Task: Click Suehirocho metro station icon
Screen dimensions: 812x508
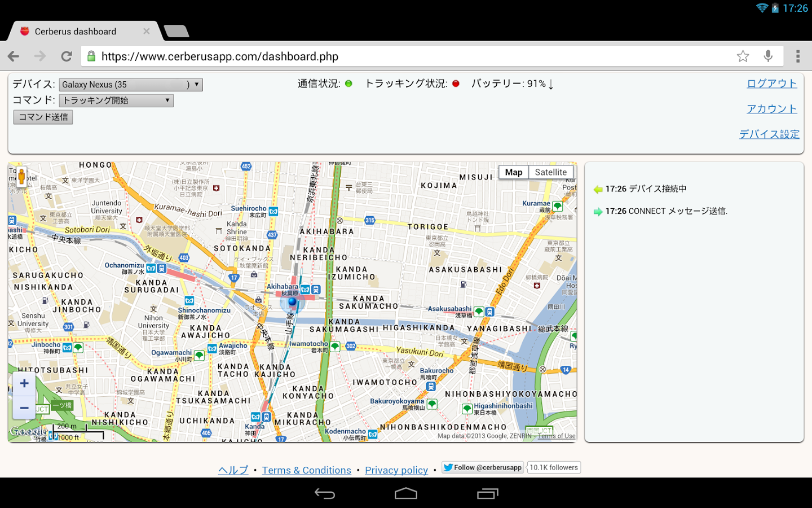Action: click(273, 212)
